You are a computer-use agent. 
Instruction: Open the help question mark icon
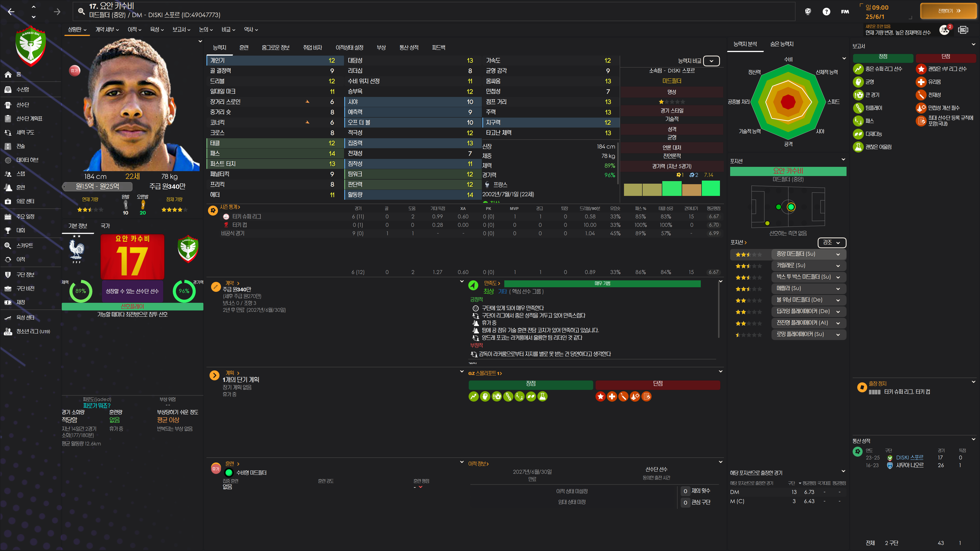click(826, 12)
